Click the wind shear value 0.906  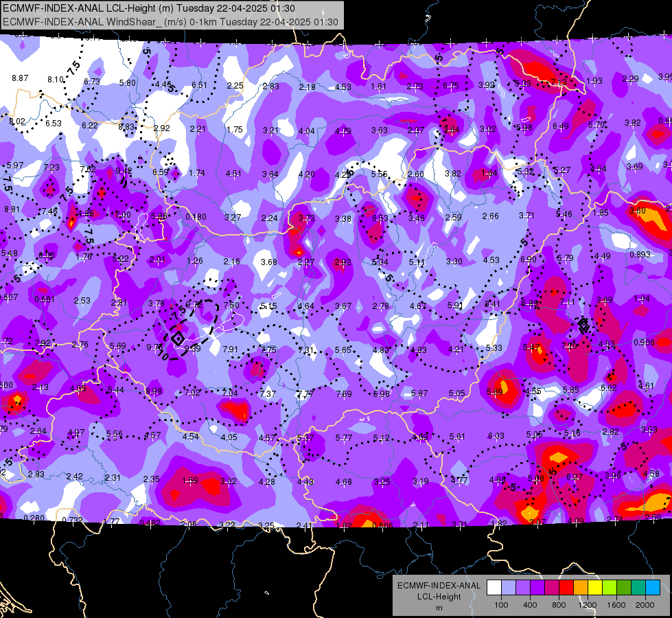click(644, 342)
